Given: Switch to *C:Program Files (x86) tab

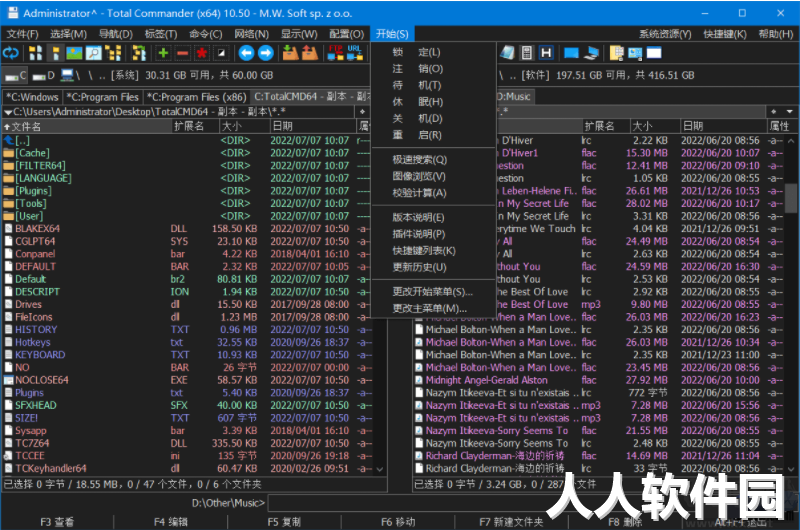Looking at the screenshot, I should point(196,97).
